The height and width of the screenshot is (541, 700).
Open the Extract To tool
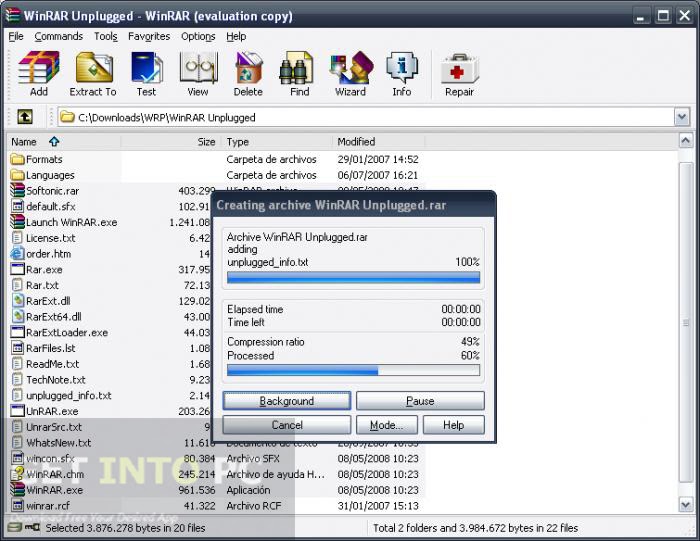click(93, 74)
